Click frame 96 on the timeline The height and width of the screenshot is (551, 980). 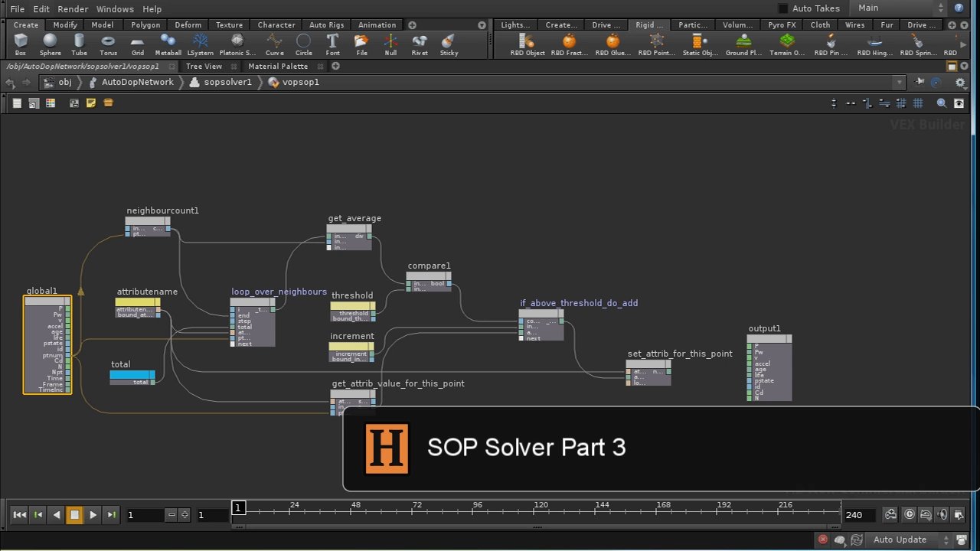click(x=478, y=510)
